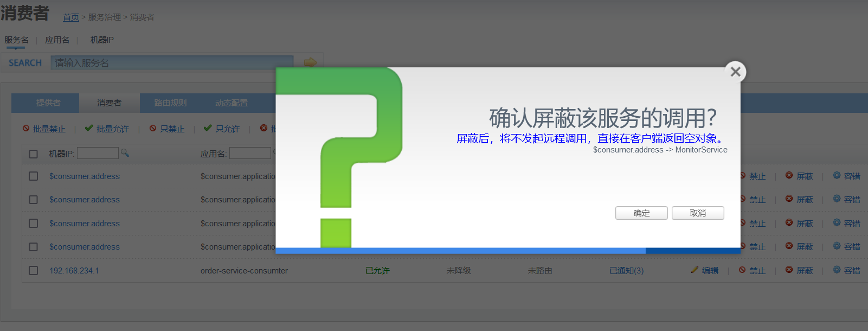Screen dimensions: 868x331
Task: Click 容错 icon in 192.168.234.1 row
Action: click(837, 270)
